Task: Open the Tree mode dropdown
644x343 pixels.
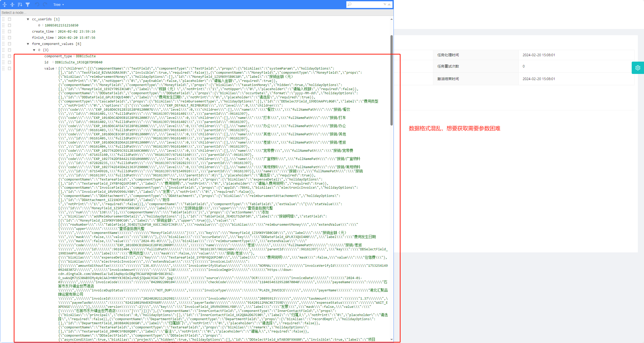Action: coord(58,5)
